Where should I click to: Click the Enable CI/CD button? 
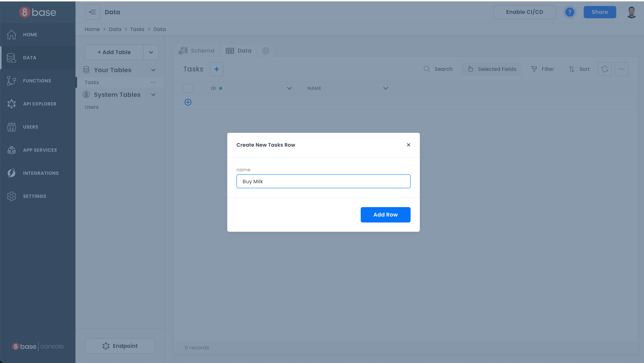pyautogui.click(x=524, y=12)
